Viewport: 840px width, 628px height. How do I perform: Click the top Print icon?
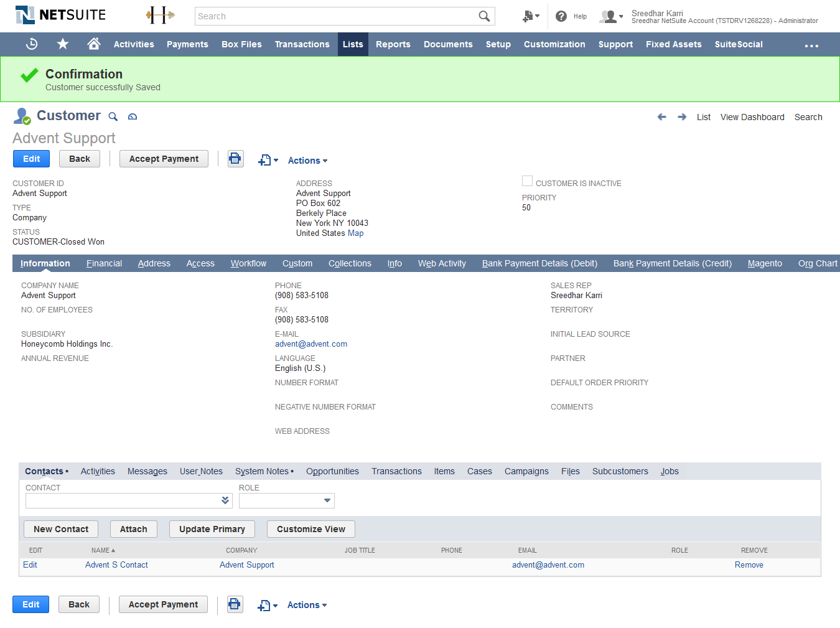coord(235,159)
